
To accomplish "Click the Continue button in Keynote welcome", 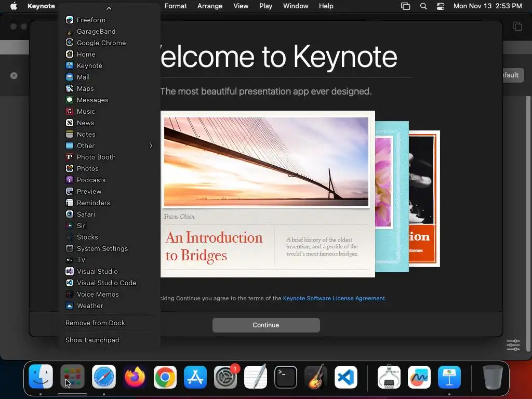I will tap(266, 325).
